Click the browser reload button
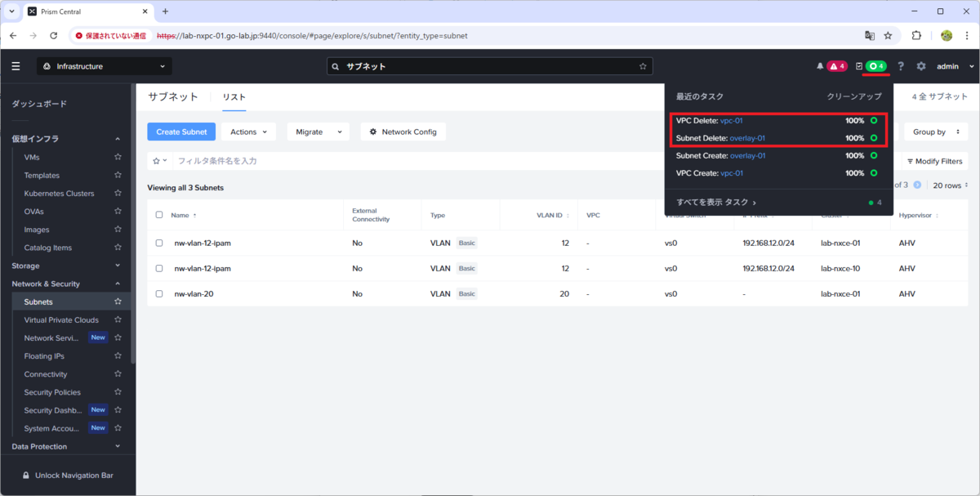 coord(53,36)
